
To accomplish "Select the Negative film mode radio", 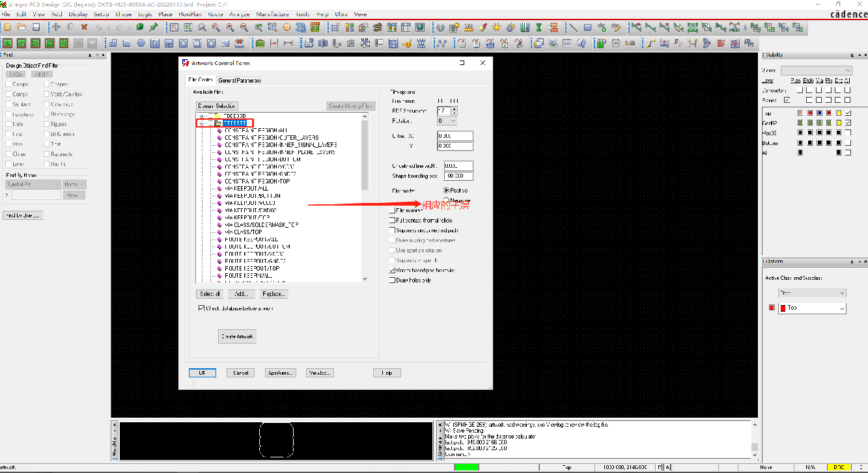I will [446, 200].
